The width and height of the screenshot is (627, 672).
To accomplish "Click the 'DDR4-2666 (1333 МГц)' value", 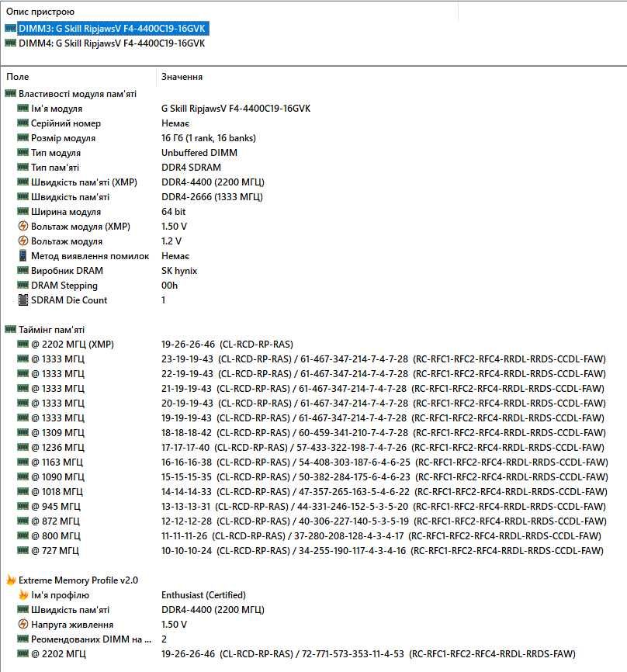I will pos(212,197).
